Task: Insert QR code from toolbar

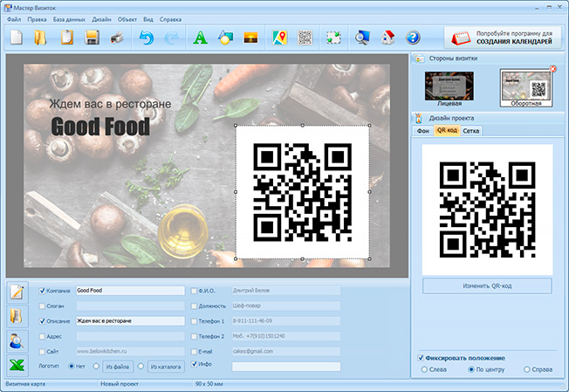Action: point(305,38)
